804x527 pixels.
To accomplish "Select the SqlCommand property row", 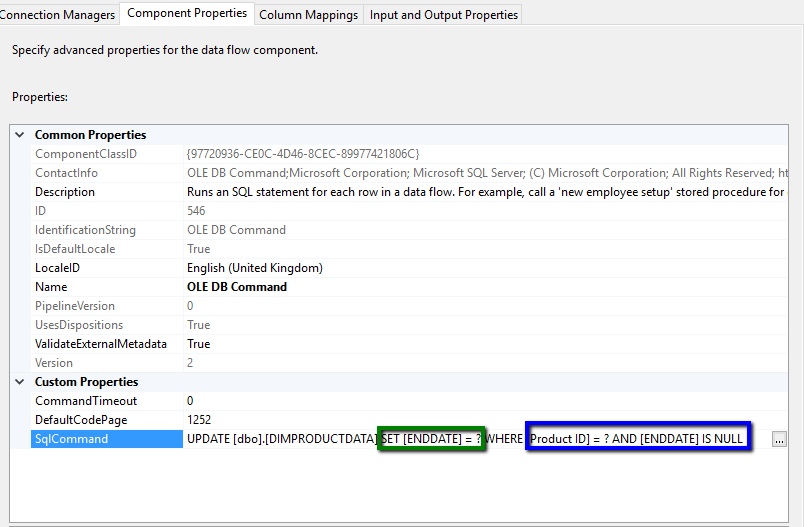I will pyautogui.click(x=72, y=439).
